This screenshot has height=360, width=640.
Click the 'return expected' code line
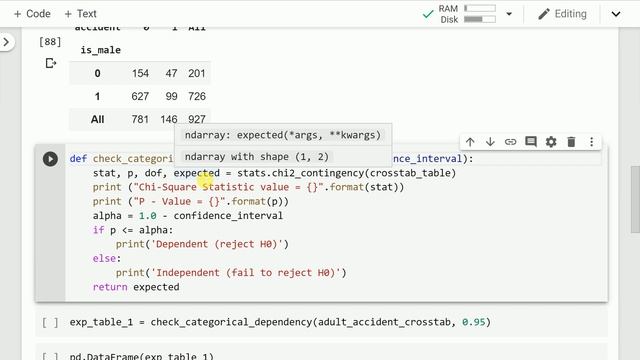136,287
